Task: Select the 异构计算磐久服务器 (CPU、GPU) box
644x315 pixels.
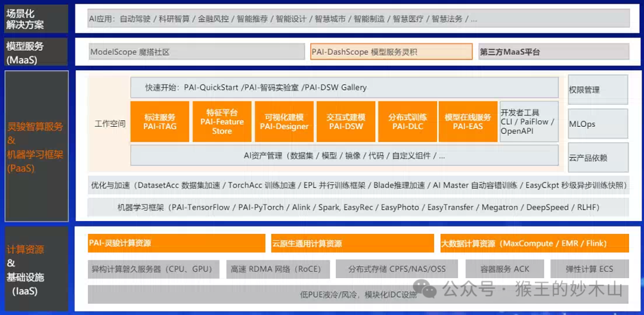Action: [x=154, y=269]
